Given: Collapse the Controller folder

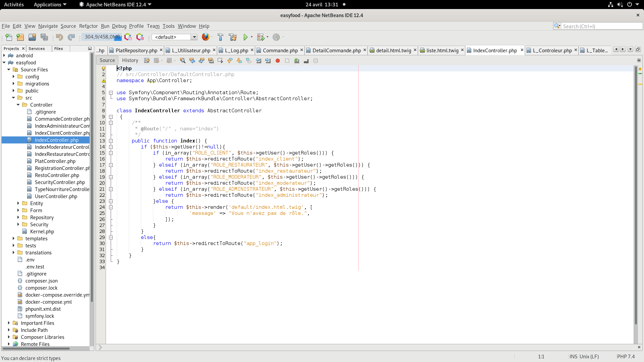Looking at the screenshot, I should point(18,105).
